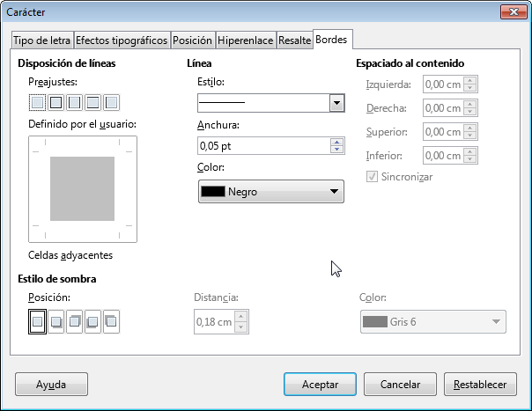Pick the fourth border preset icon
This screenshot has width=532, height=411.
(92, 103)
